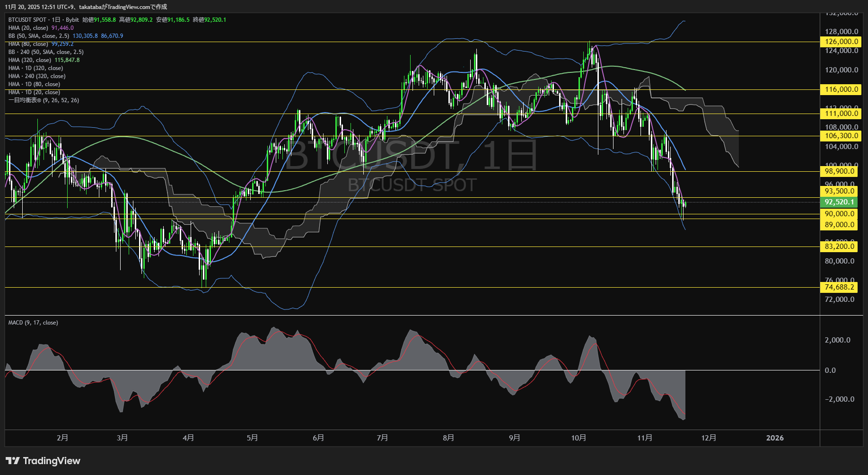This screenshot has height=475, width=868.
Task: Click the 126,000.0 yellow price label
Action: [x=841, y=42]
